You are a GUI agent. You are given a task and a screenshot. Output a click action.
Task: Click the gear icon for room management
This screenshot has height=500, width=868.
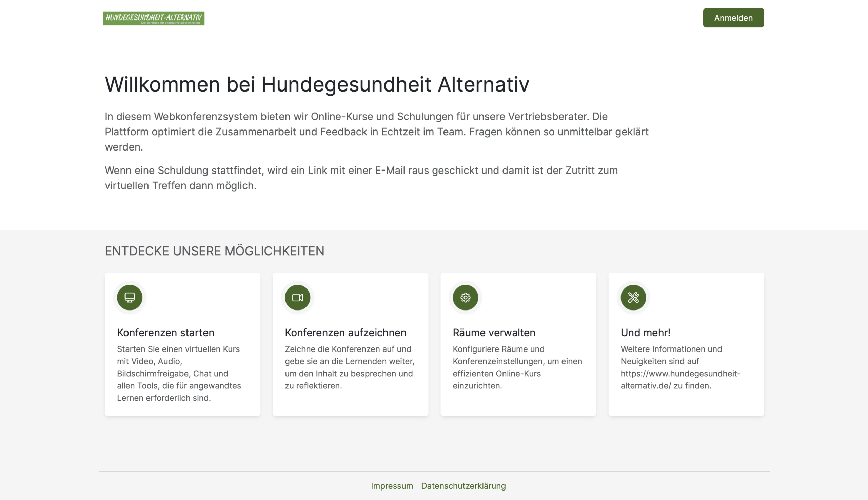click(465, 297)
